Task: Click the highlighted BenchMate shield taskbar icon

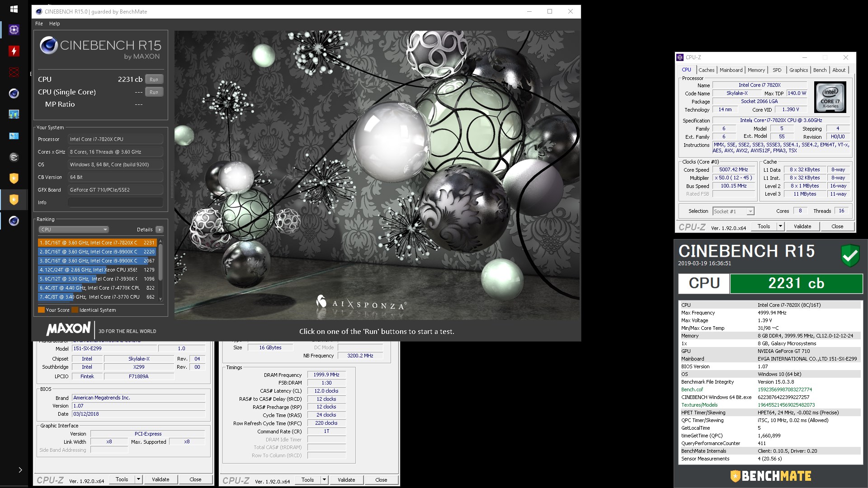Action: click(x=14, y=200)
